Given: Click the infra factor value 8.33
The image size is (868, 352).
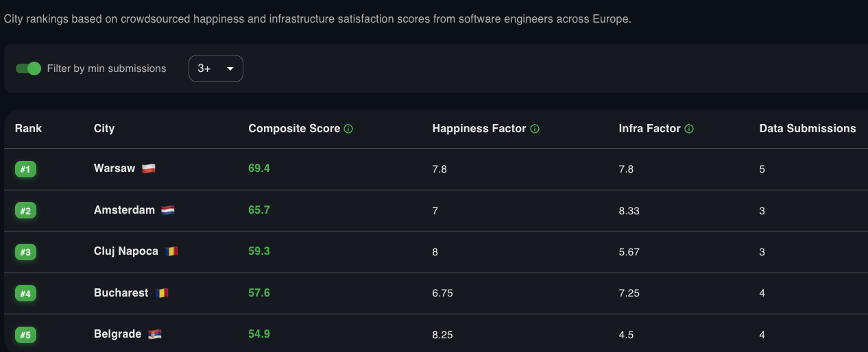Looking at the screenshot, I should 629,211.
